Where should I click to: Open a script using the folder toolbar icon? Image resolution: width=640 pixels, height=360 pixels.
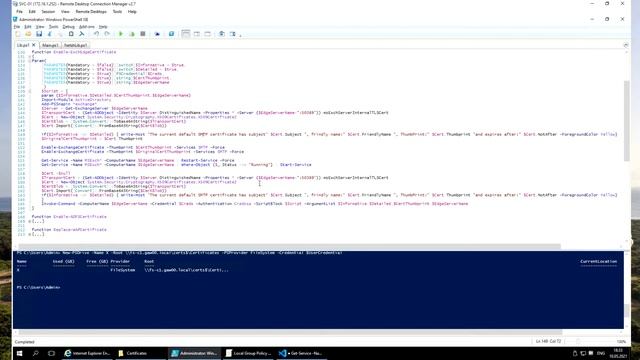[x=28, y=34]
